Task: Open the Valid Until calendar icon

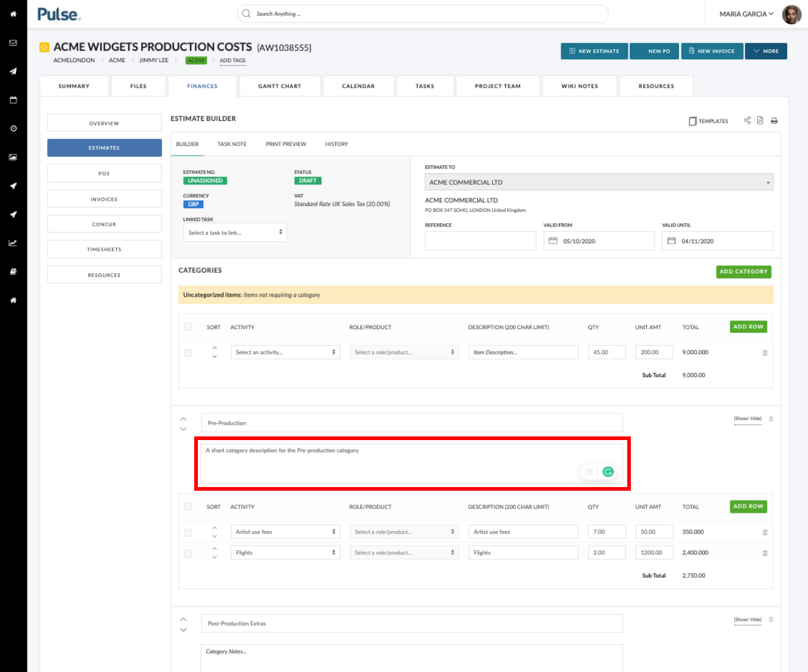Action: click(671, 240)
